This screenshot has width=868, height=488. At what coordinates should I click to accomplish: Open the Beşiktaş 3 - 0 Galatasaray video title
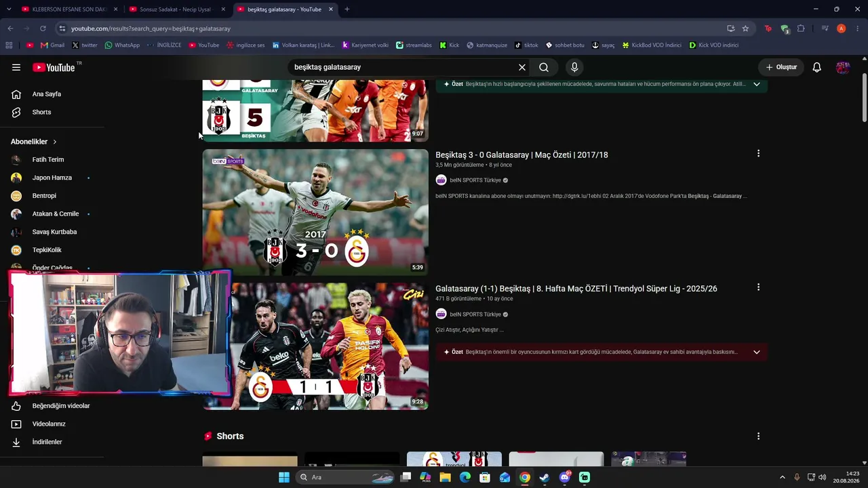click(x=521, y=155)
